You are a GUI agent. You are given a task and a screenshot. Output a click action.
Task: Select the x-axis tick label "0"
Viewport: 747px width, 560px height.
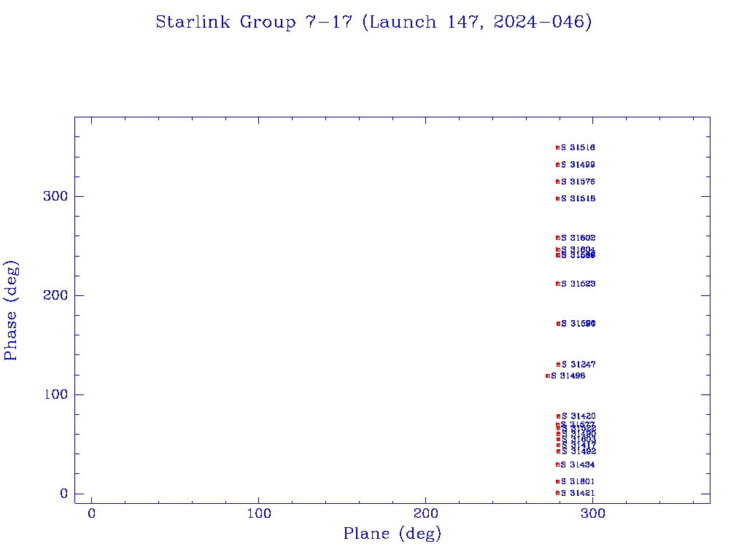point(91,513)
